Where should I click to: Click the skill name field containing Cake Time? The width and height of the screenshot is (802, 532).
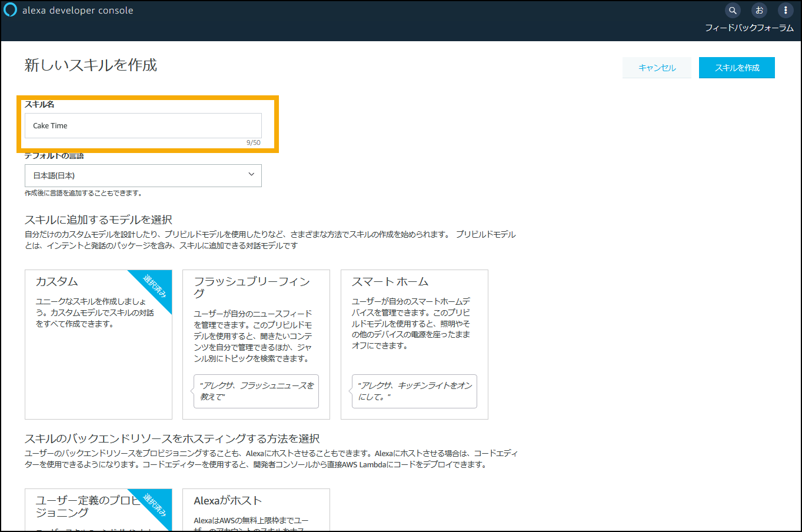point(143,125)
